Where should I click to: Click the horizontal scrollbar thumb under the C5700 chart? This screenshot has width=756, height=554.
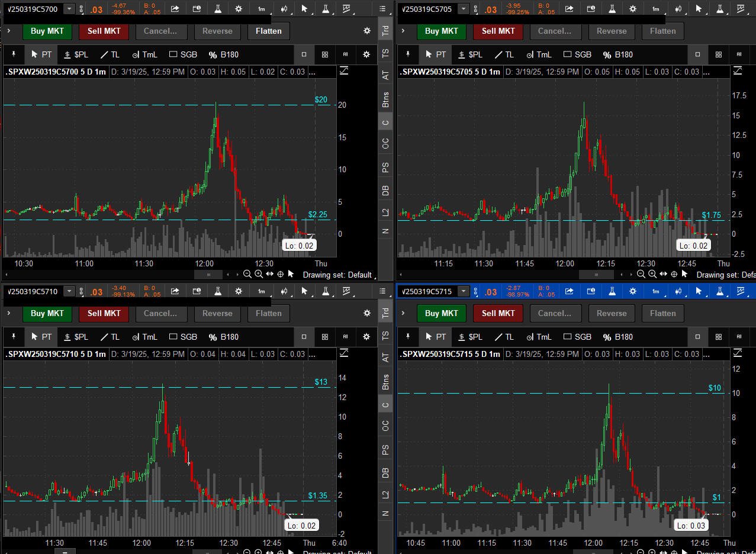[x=208, y=275]
